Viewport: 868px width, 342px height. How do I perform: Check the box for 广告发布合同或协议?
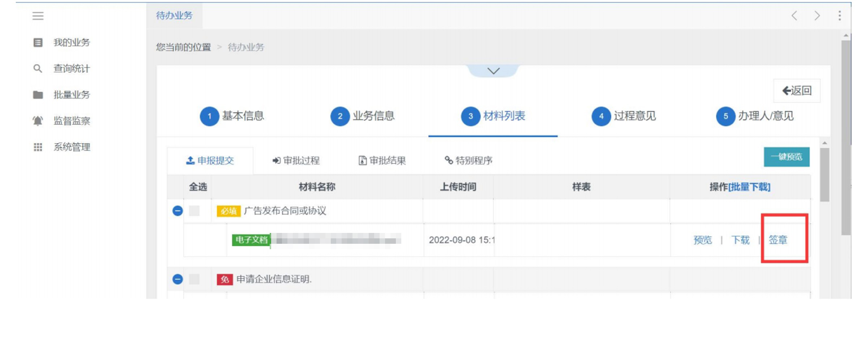tap(194, 211)
